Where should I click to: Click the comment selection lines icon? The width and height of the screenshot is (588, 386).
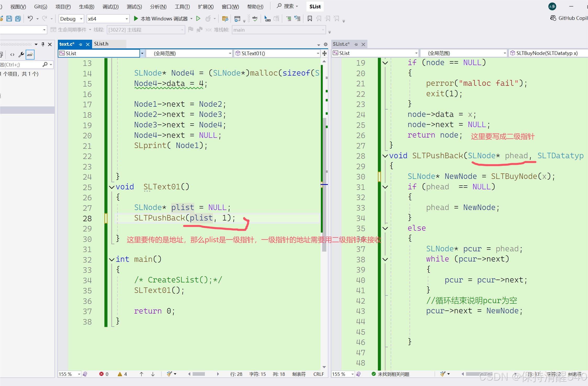click(x=288, y=19)
